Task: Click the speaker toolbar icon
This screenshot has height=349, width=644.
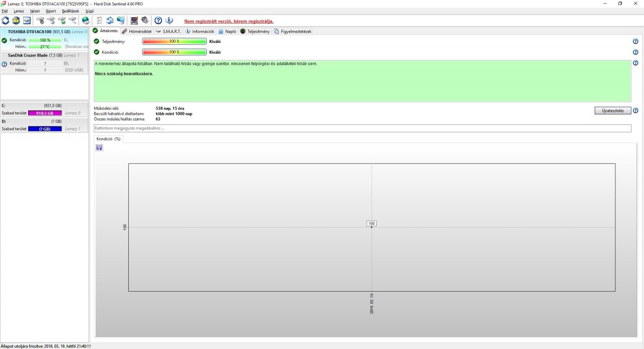Action: (145, 21)
